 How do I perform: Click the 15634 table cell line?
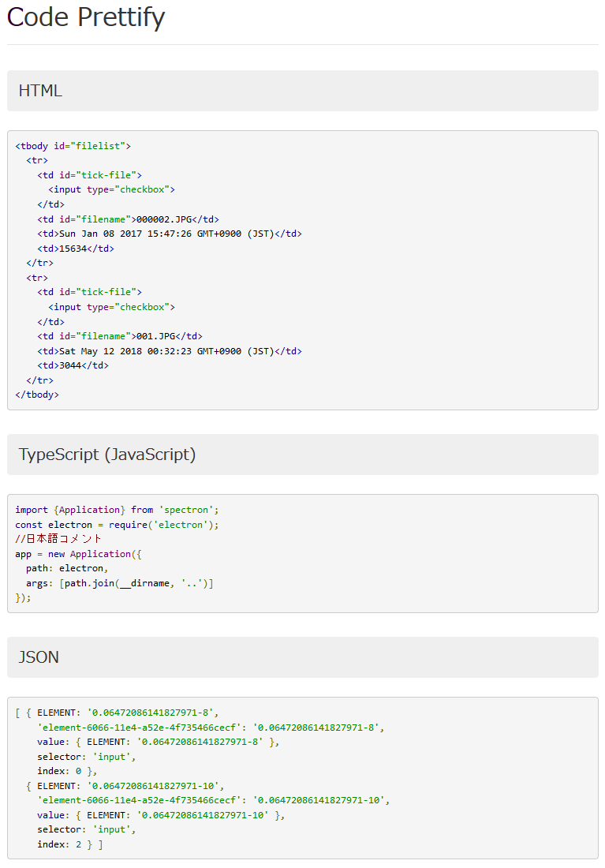tap(75, 249)
